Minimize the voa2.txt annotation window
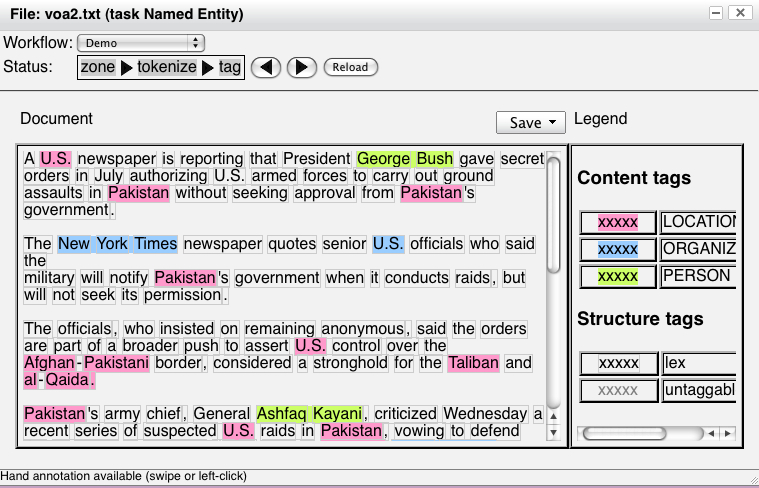The width and height of the screenshot is (759, 488). click(x=716, y=13)
